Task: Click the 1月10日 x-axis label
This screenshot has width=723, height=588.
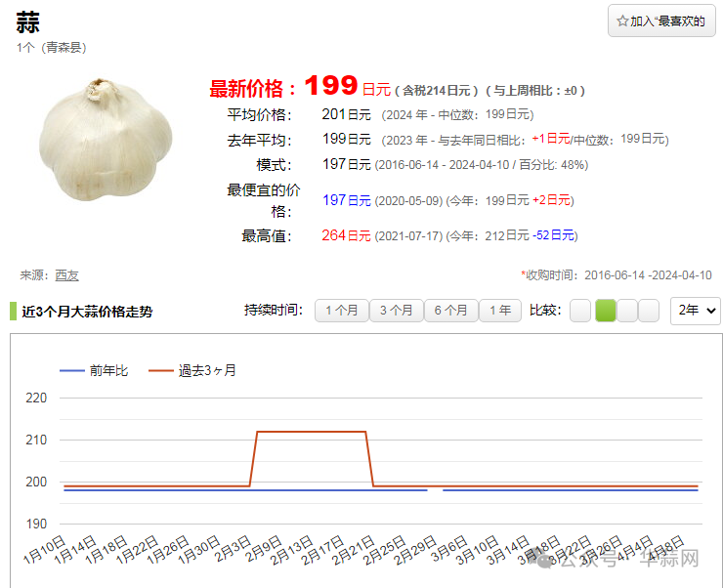Action: click(45, 549)
